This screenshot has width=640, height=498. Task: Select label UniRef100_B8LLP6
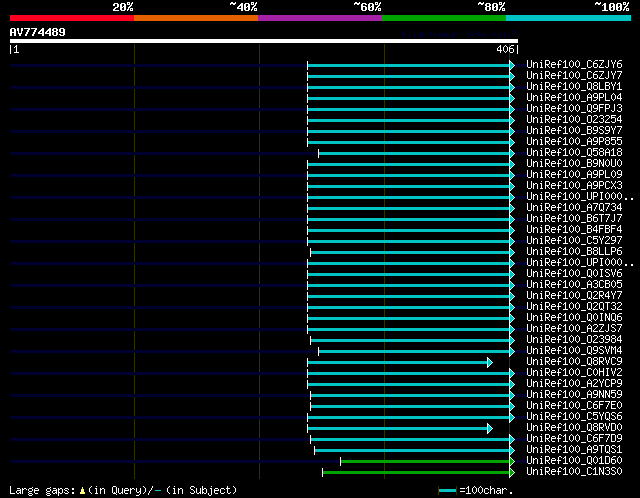click(x=574, y=251)
